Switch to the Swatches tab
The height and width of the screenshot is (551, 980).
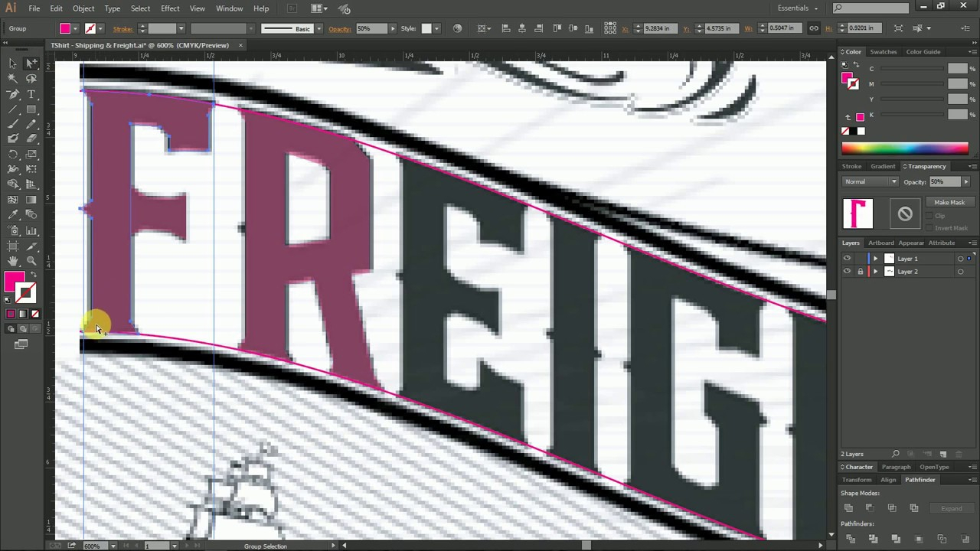[883, 52]
